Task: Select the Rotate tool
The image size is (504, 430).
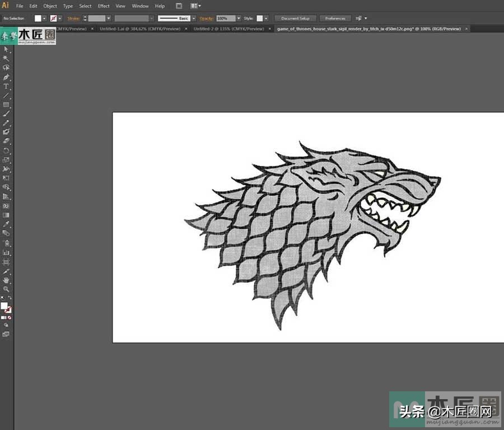Action: 6,151
